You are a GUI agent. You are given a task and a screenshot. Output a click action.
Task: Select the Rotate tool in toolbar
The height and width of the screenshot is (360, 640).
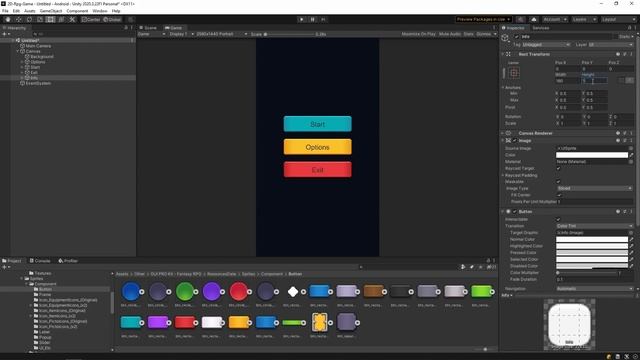[x=29, y=19]
